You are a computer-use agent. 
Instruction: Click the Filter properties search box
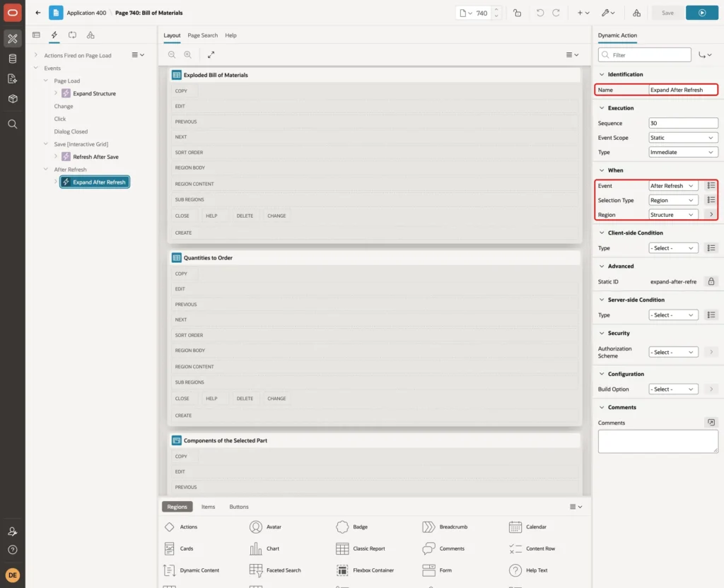tap(645, 55)
